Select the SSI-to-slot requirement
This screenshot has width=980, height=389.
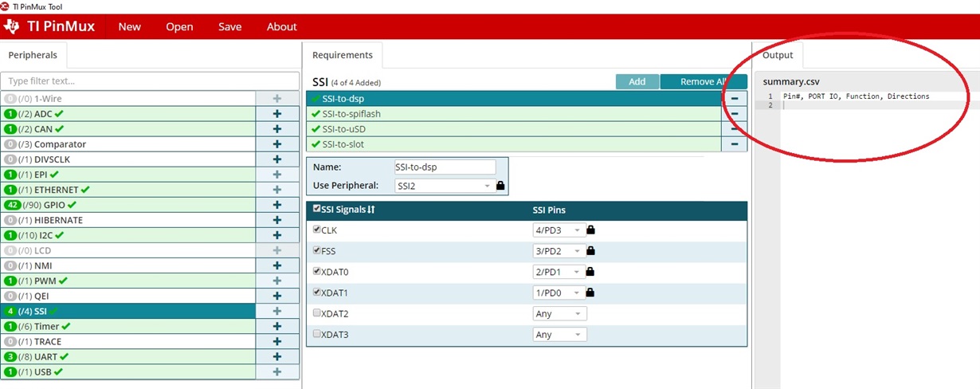(514, 144)
